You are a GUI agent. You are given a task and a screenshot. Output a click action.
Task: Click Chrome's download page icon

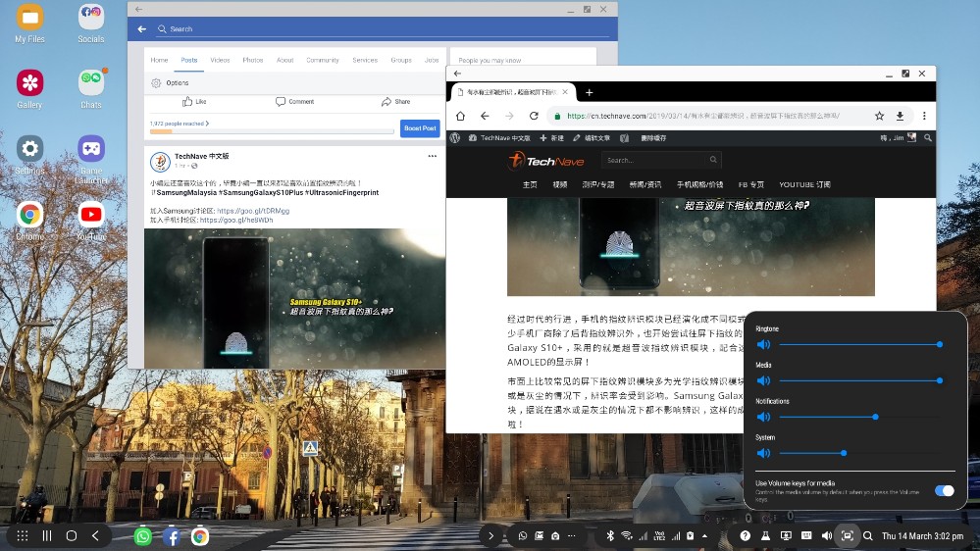coord(900,116)
